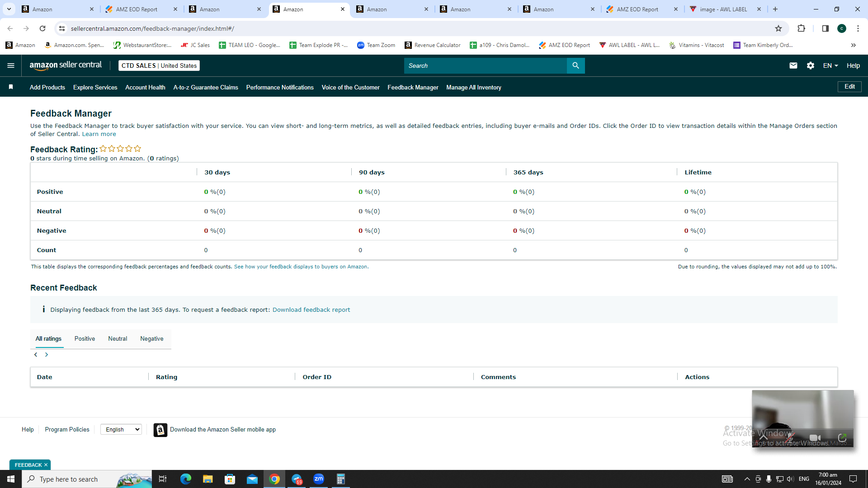This screenshot has height=488, width=868.
Task: Click the Help link in top header
Action: [x=853, y=66]
